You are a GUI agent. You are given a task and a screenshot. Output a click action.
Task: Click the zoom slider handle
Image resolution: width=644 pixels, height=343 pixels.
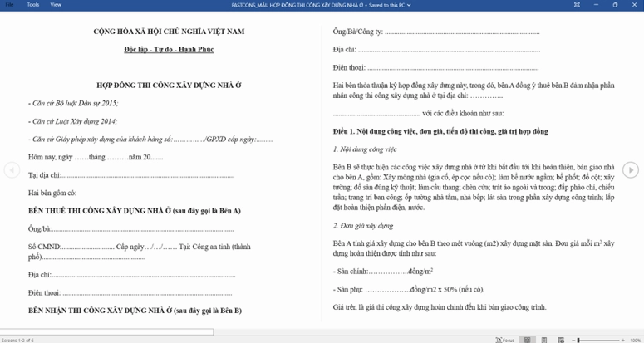pyautogui.click(x=578, y=341)
